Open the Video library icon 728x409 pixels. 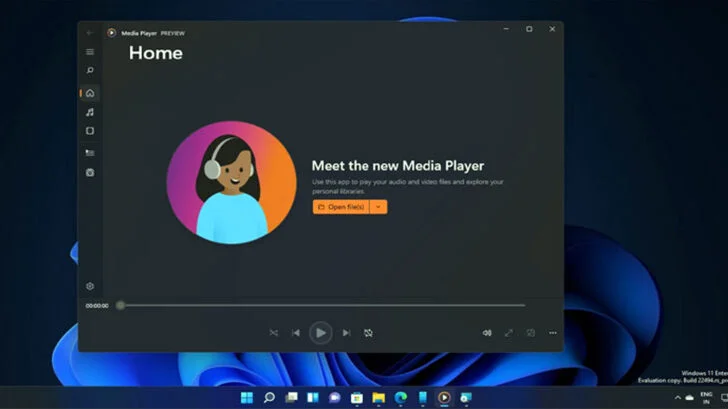click(x=90, y=131)
